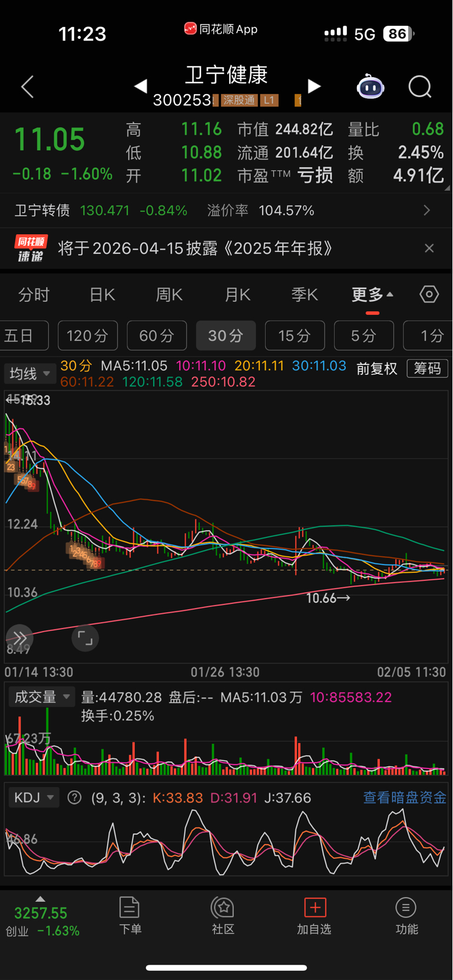
Task: Open the AI robot assistant
Action: tap(371, 87)
